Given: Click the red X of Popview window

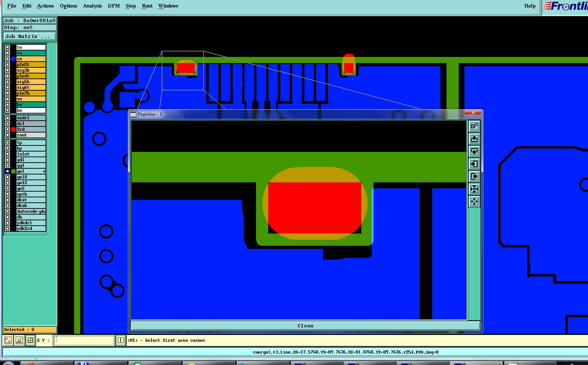Looking at the screenshot, I should [473, 112].
